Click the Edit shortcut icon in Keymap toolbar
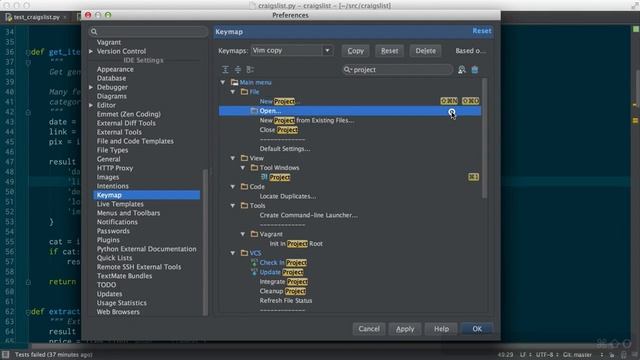Image resolution: width=640 pixels, height=360 pixels. point(250,70)
